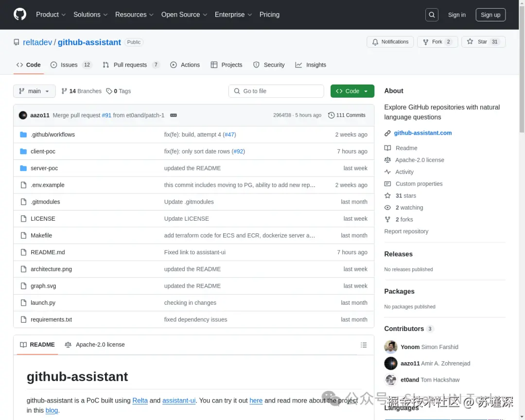Viewport: 525px width, 420px height.
Task: Open the Security tab
Action: [269, 65]
